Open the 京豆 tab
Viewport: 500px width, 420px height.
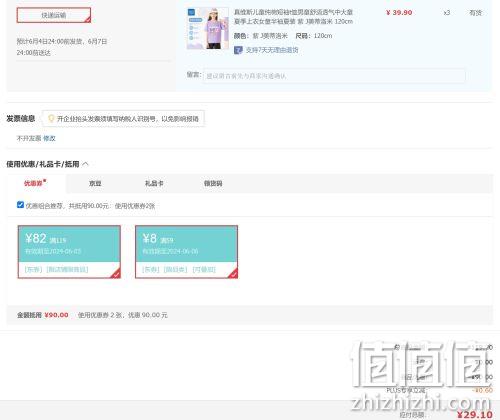[x=95, y=184]
